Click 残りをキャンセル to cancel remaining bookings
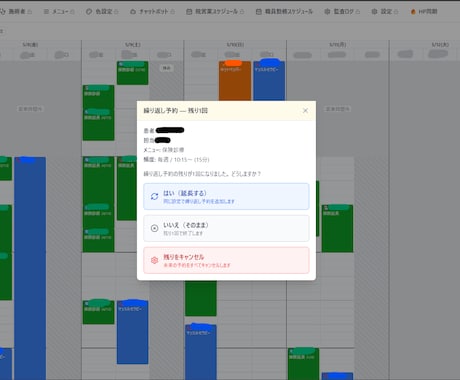This screenshot has height=380, width=460. click(226, 260)
